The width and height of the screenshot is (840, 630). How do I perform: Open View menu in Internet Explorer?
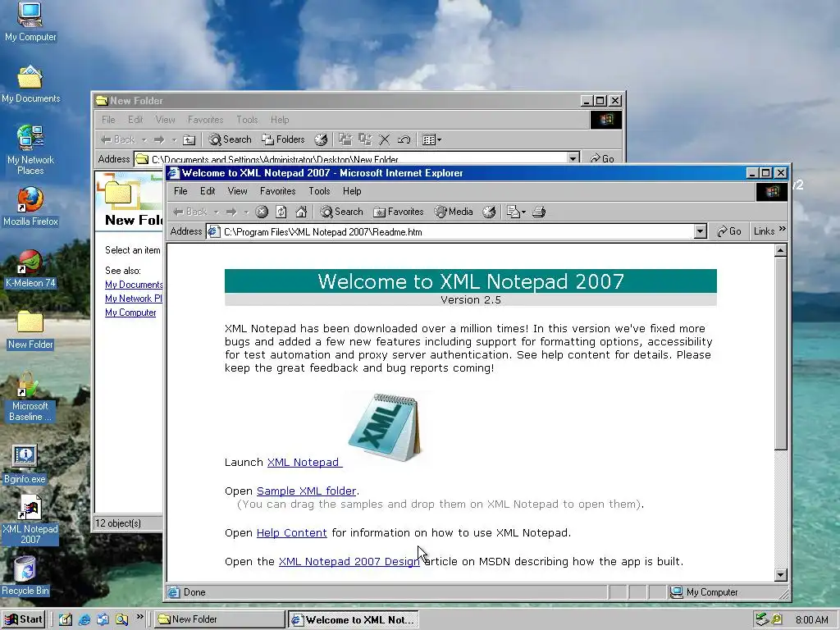click(237, 191)
